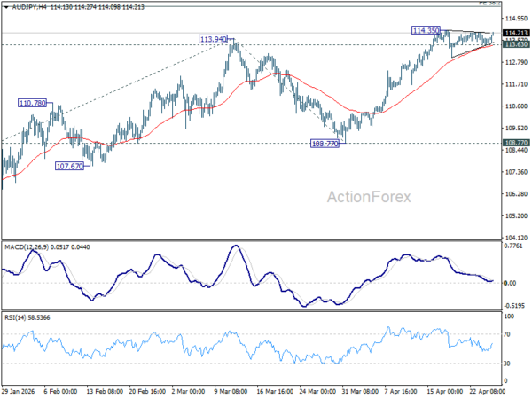Click the 16 Mar 16:00 time label
Image resolution: width=532 pixels, height=399 pixels.
(275, 391)
